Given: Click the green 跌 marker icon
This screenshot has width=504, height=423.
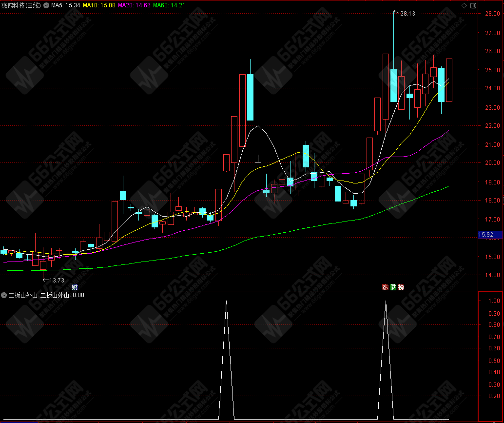Looking at the screenshot, I should [393, 287].
